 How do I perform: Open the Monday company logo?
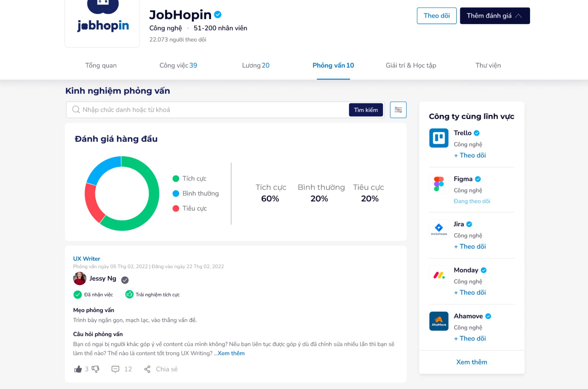pyautogui.click(x=439, y=275)
